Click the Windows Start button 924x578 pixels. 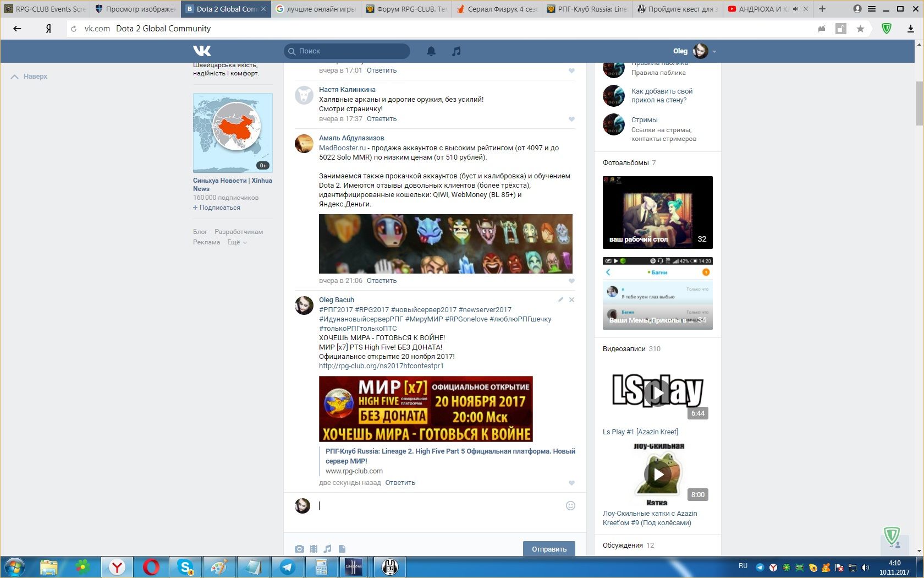(15, 567)
